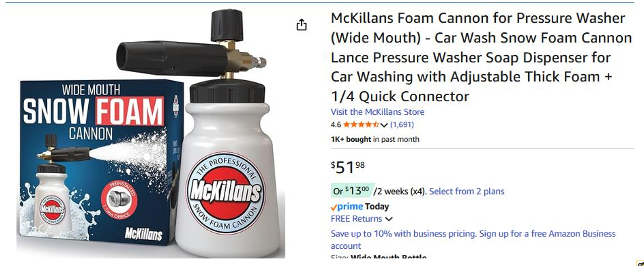The image size is (644, 266).
Task: Visit the McKillans Store
Action: (377, 112)
